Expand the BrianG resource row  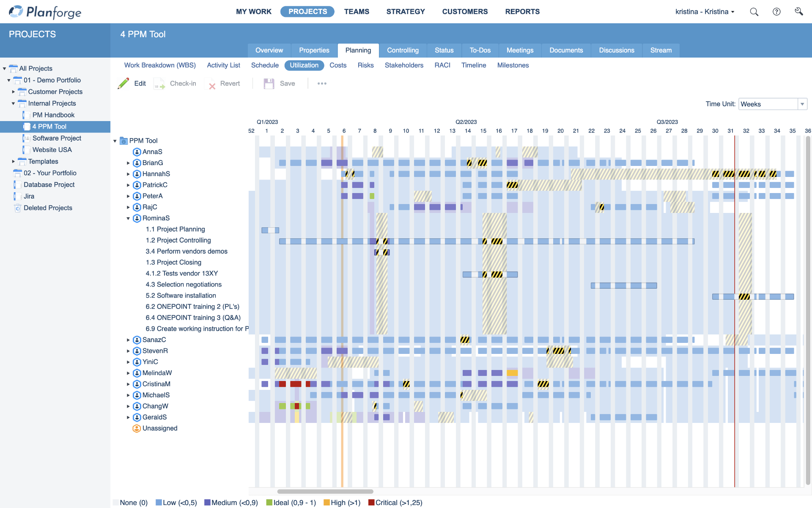pyautogui.click(x=128, y=163)
